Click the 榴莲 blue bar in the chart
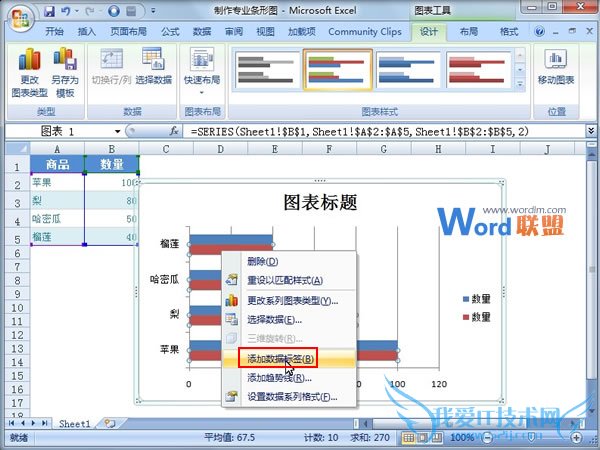Screen dimensions: 600x450 231,240
